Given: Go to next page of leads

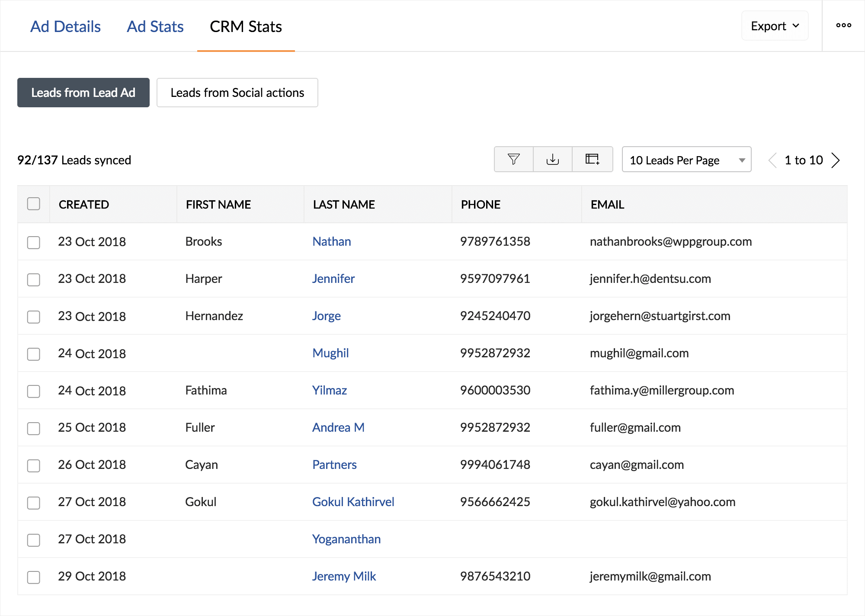Looking at the screenshot, I should [x=836, y=160].
